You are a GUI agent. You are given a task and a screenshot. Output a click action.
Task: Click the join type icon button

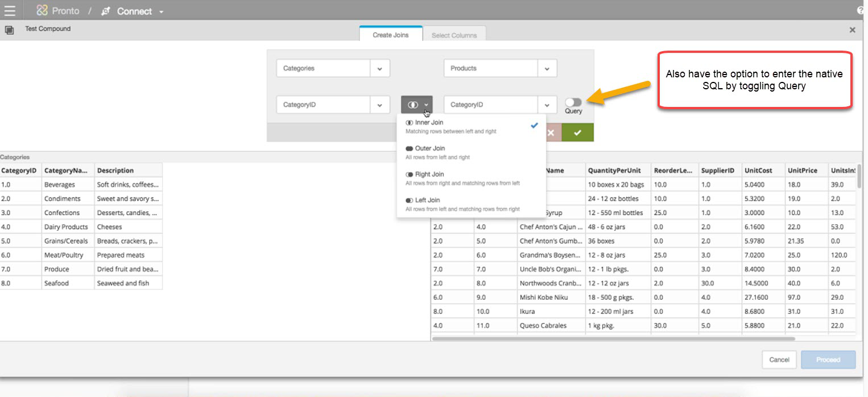pos(417,105)
